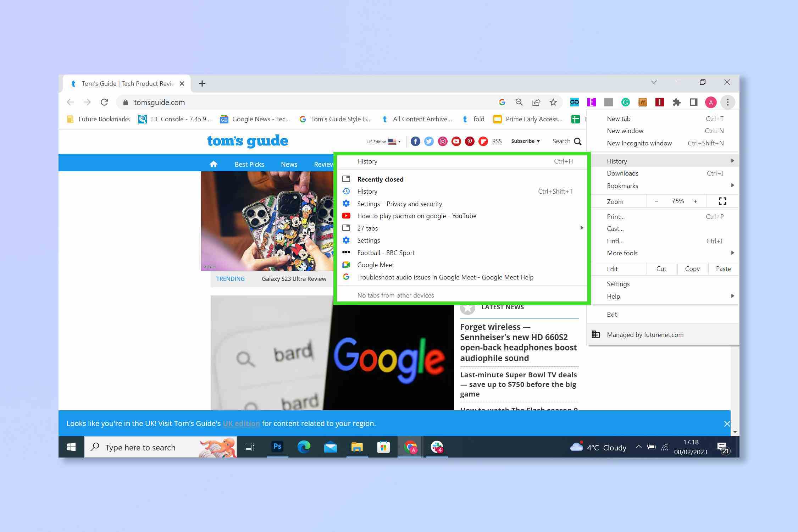Click the Reading list sidebar icon

pos(693,102)
